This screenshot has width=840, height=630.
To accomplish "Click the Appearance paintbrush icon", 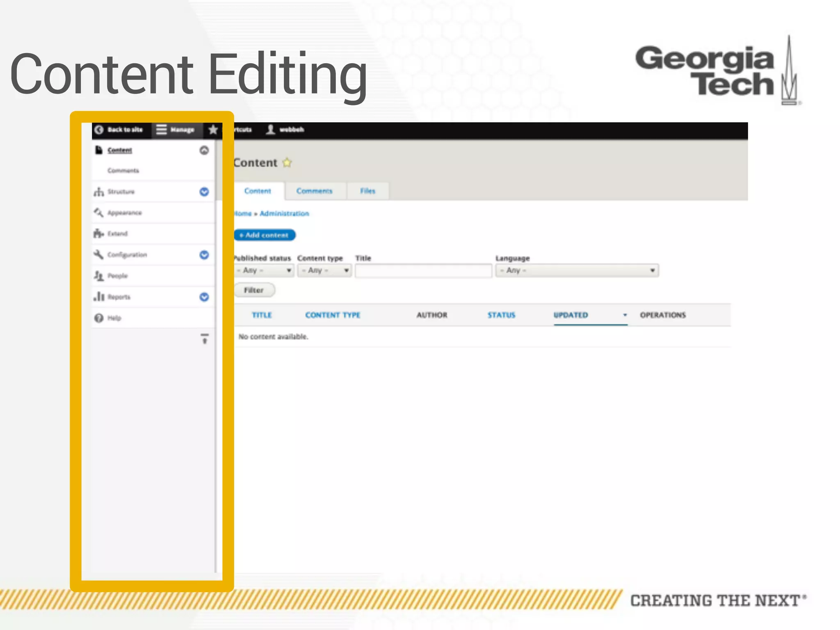I will coord(99,212).
